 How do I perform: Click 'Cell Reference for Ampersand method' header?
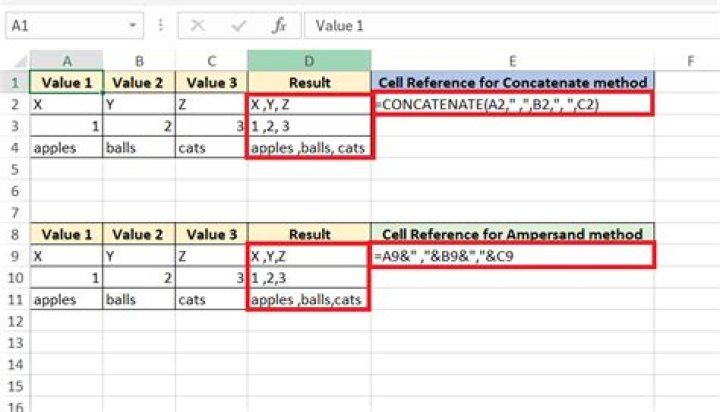[x=512, y=234]
